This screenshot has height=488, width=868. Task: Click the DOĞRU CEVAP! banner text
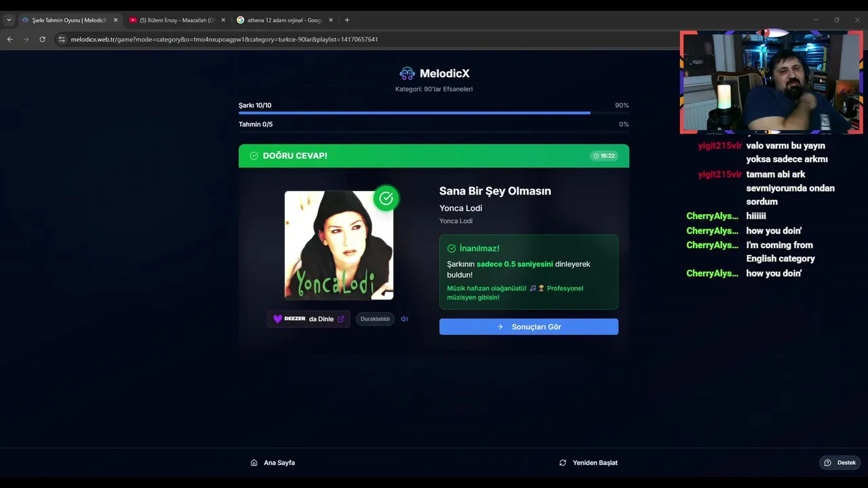pyautogui.click(x=295, y=156)
